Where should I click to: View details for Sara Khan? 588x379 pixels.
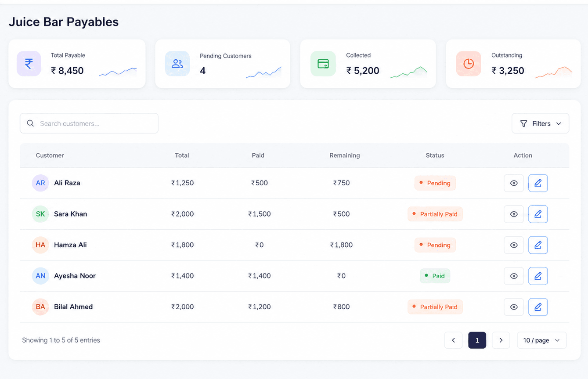514,214
